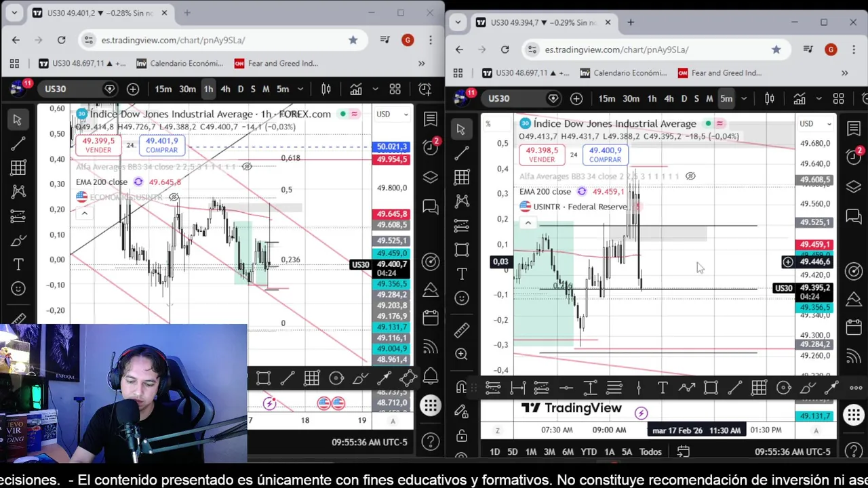The height and width of the screenshot is (488, 868).
Task: Toggle stay-in-drawing-mode pencil lock in right window
Action: [x=462, y=411]
